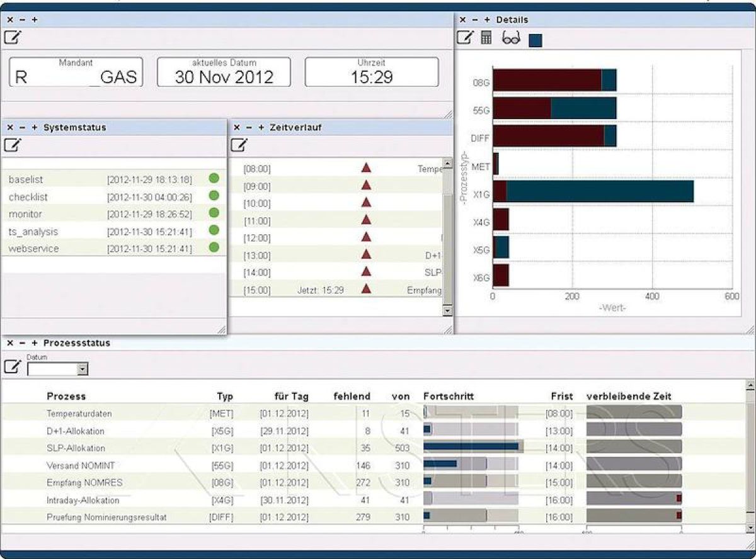
Task: Click the edit icon in Systemstatus panel
Action: coord(12,145)
